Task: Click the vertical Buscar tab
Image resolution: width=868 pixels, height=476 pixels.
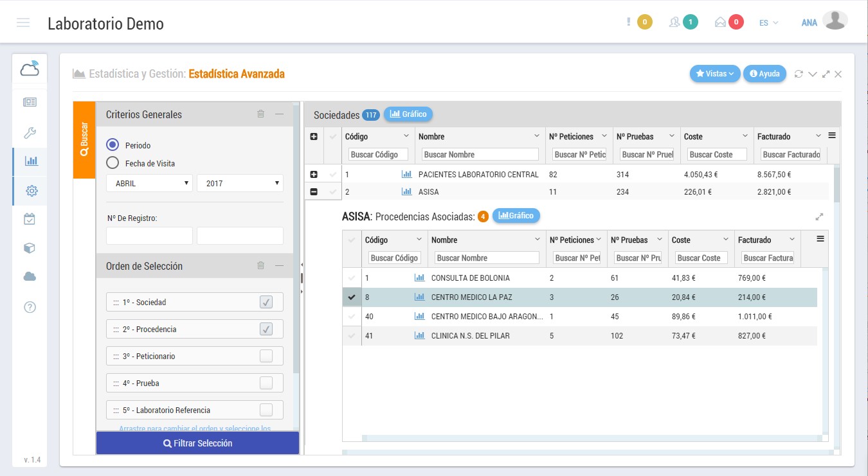Action: click(84, 140)
